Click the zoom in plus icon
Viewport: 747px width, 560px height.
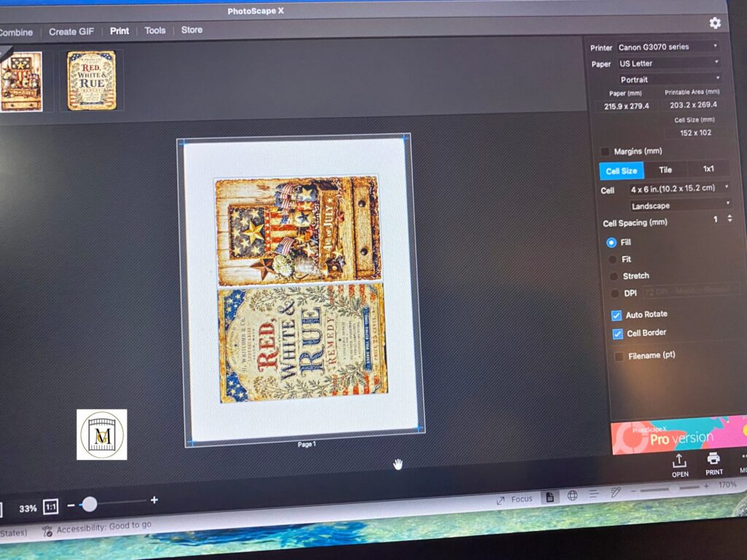tap(154, 500)
